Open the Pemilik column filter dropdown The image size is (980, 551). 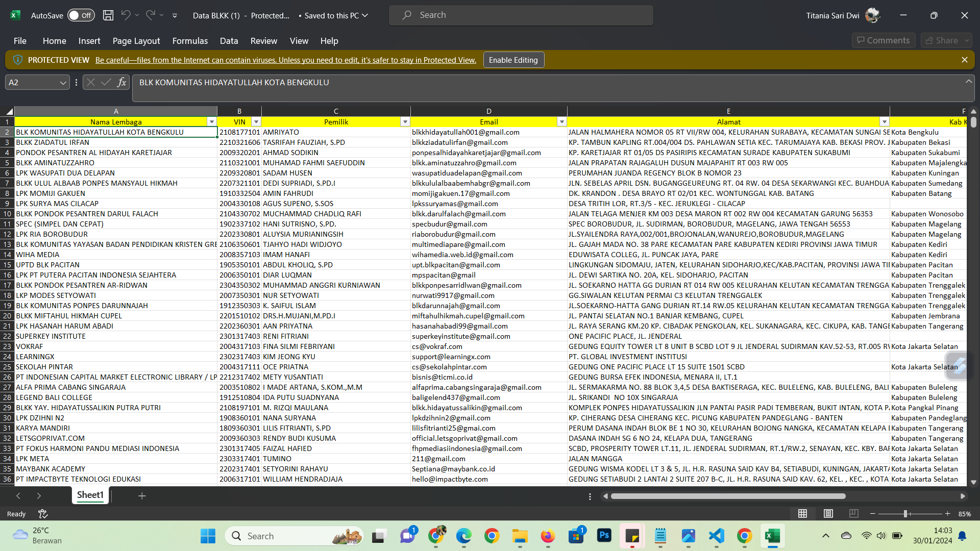[405, 122]
